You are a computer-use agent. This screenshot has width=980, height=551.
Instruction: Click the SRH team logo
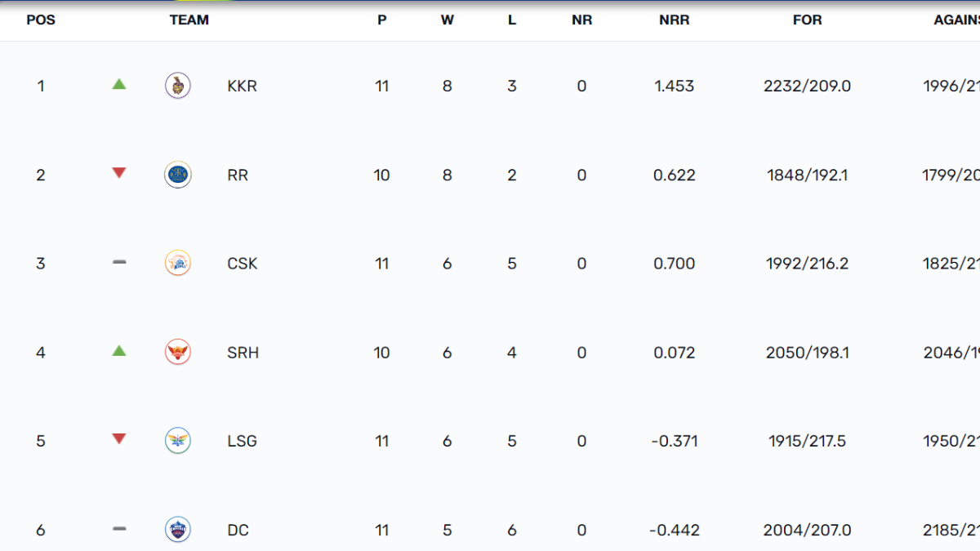coord(178,352)
